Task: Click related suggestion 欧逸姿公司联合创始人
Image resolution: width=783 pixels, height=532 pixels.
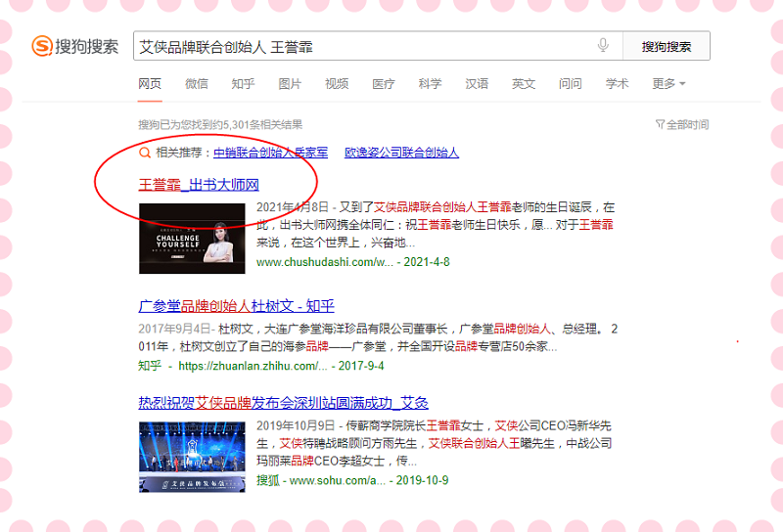Action: 401,153
